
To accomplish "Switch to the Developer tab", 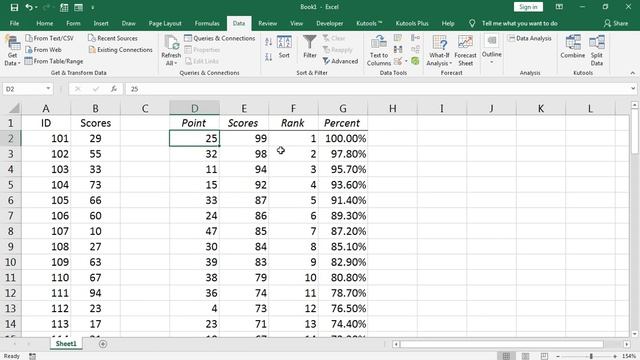I will 329,23.
